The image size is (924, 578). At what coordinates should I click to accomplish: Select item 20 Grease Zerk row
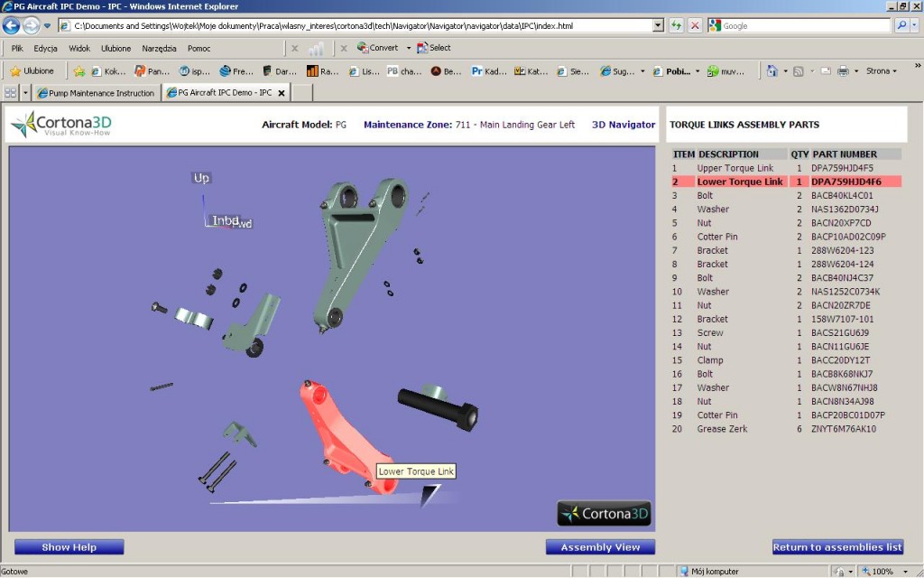click(787, 429)
